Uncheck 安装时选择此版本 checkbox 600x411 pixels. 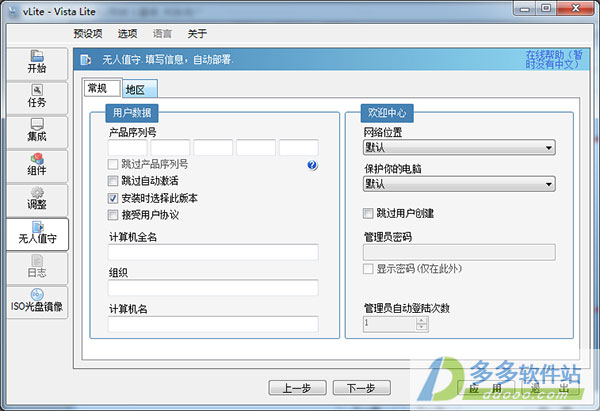coord(113,198)
